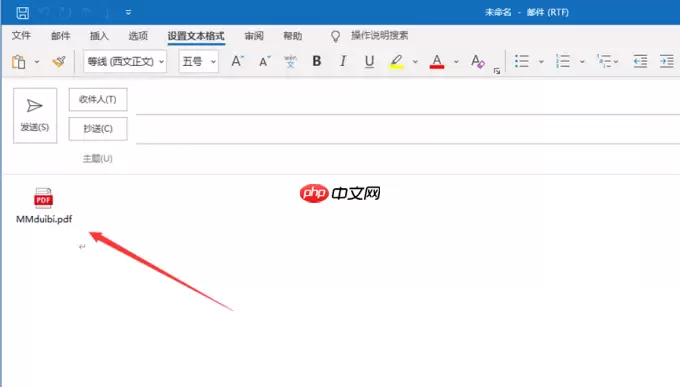This screenshot has height=387, width=680.
Task: Switch to the 插入 tab
Action: (x=99, y=36)
